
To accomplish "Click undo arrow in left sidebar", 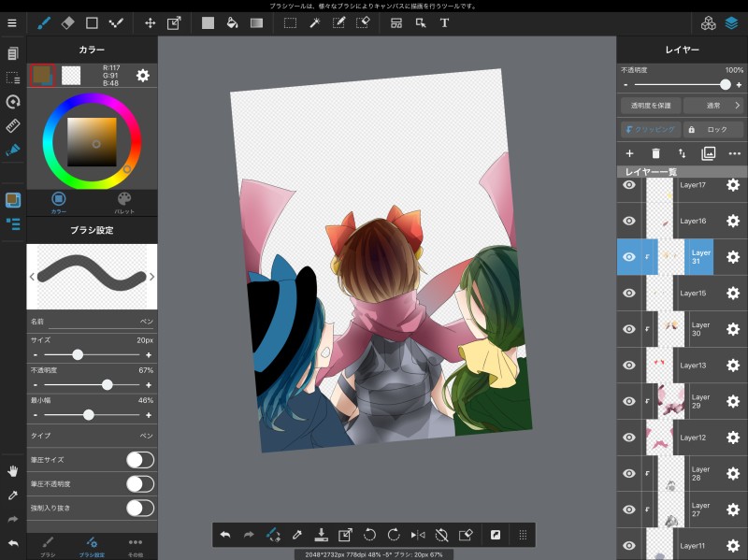I will (x=13, y=543).
